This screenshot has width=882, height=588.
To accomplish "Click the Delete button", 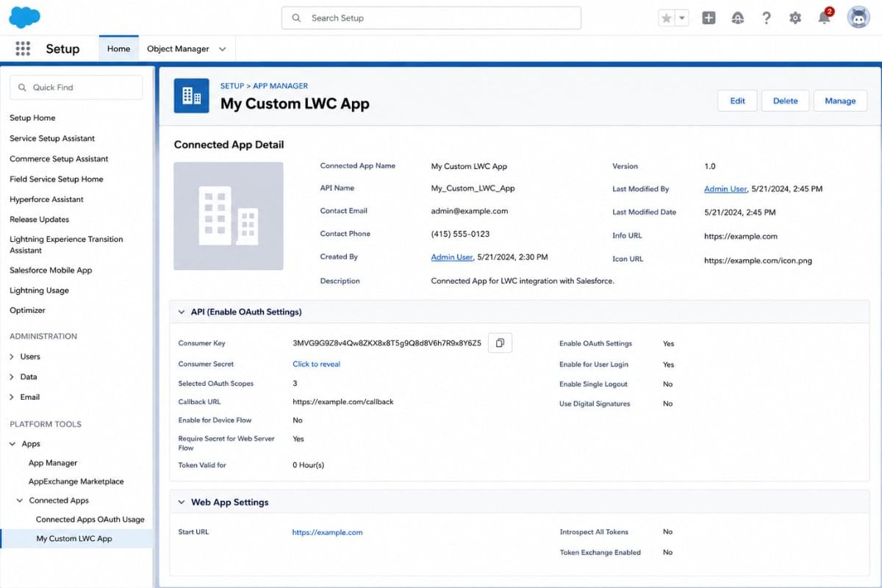I will pos(785,101).
